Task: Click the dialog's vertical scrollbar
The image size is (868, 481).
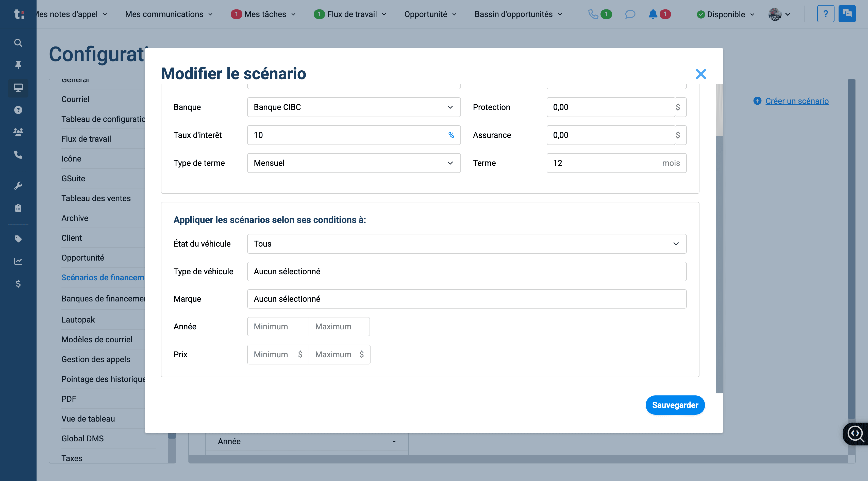Action: [x=719, y=264]
